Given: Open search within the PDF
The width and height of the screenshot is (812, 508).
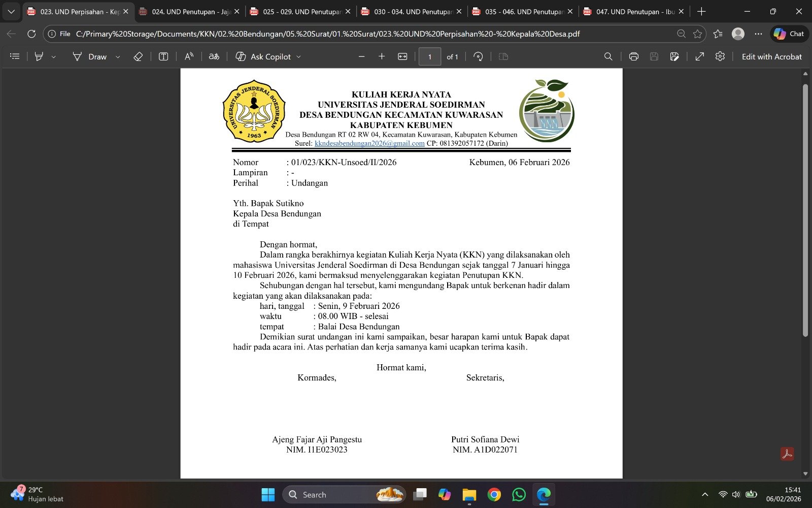Looking at the screenshot, I should (x=608, y=56).
